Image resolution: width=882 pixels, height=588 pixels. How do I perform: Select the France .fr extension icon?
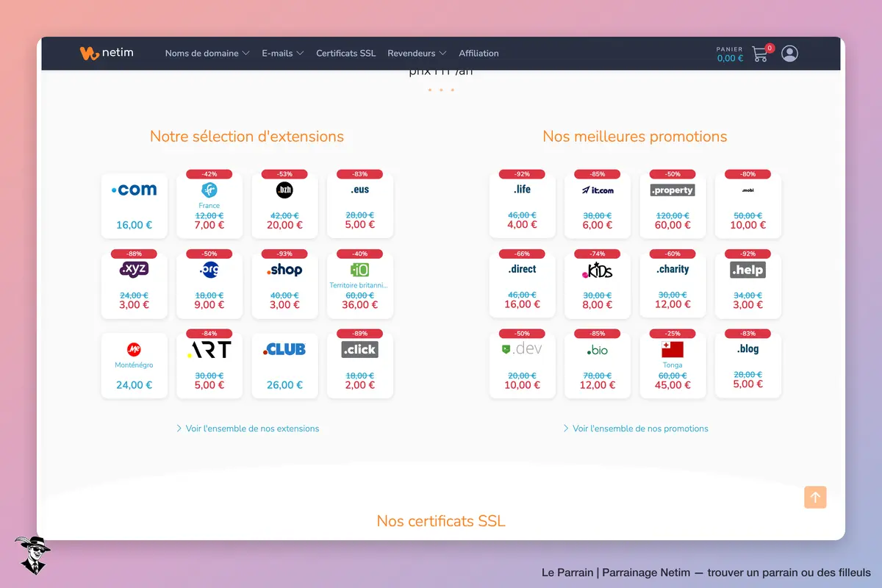(209, 190)
